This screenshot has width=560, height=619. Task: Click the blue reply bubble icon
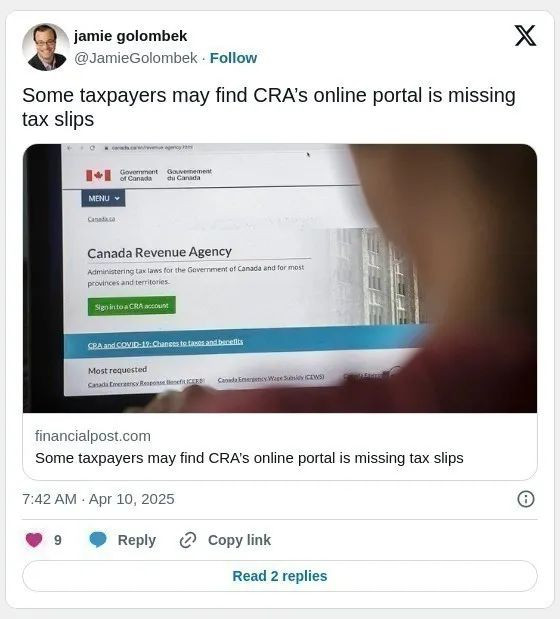98,540
